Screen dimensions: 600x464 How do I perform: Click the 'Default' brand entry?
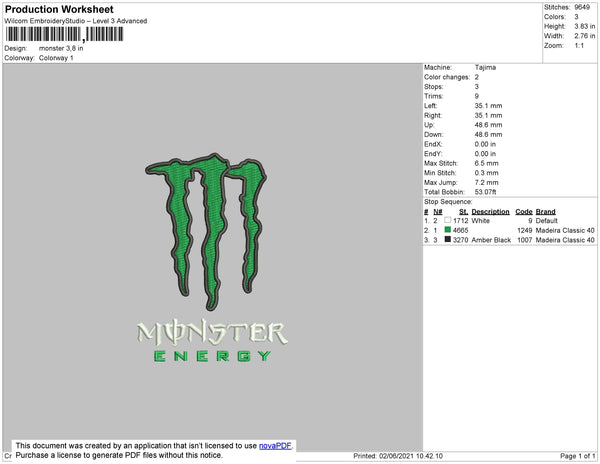point(546,221)
